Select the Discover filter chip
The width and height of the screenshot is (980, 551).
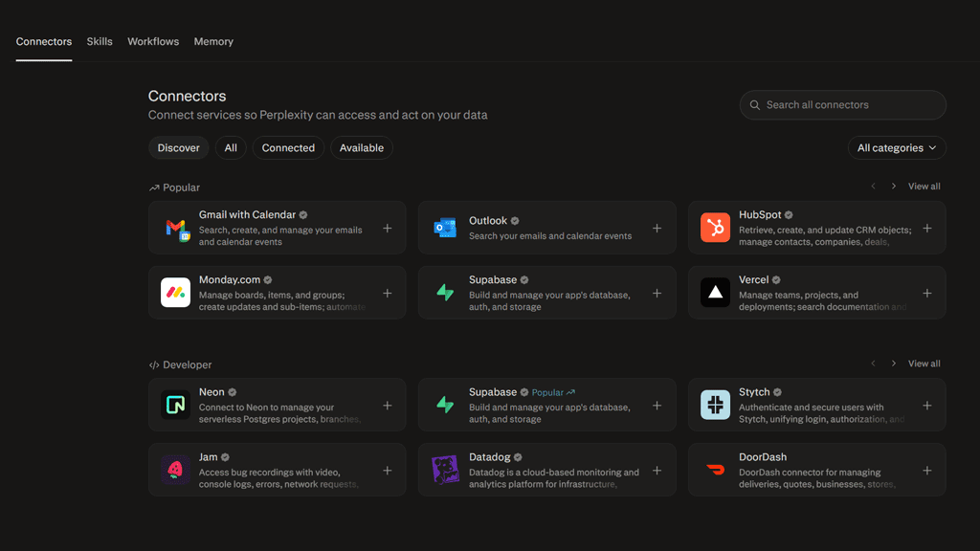click(x=178, y=148)
